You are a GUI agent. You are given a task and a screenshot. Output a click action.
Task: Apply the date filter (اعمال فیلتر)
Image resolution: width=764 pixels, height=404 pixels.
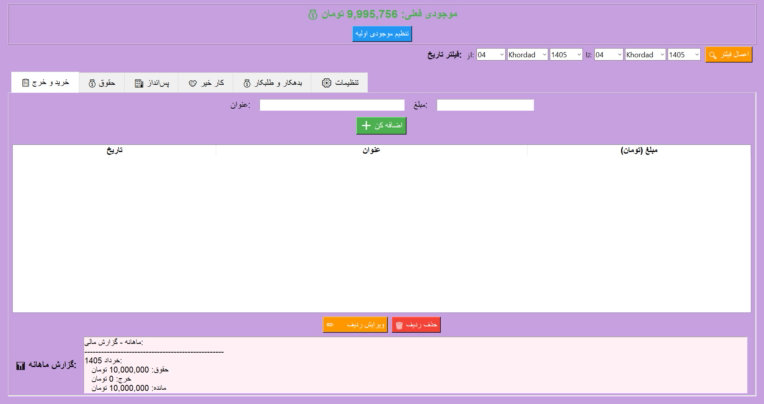(728, 55)
